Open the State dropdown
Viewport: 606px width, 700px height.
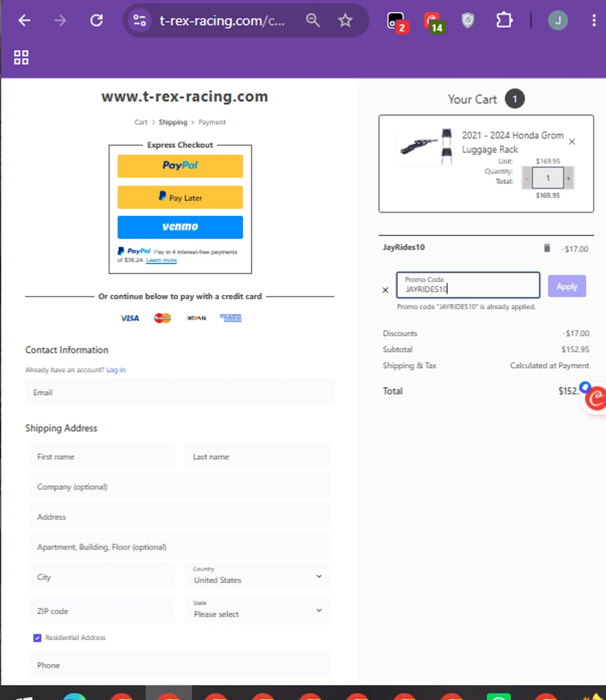point(258,610)
